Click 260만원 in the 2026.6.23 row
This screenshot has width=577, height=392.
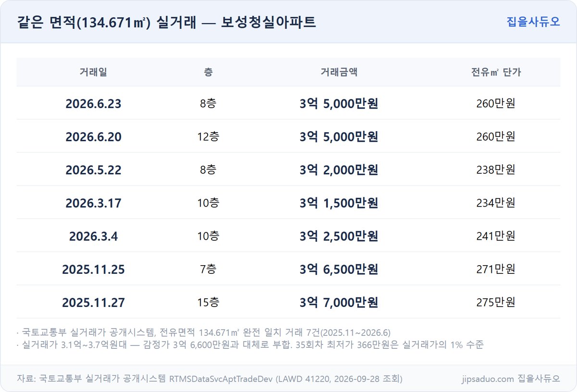pos(496,104)
